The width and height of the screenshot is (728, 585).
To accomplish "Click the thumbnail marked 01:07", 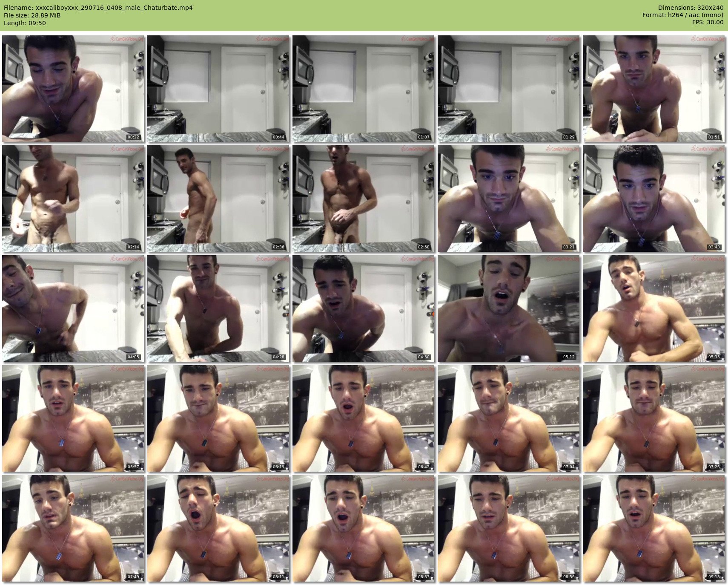I will [364, 89].
